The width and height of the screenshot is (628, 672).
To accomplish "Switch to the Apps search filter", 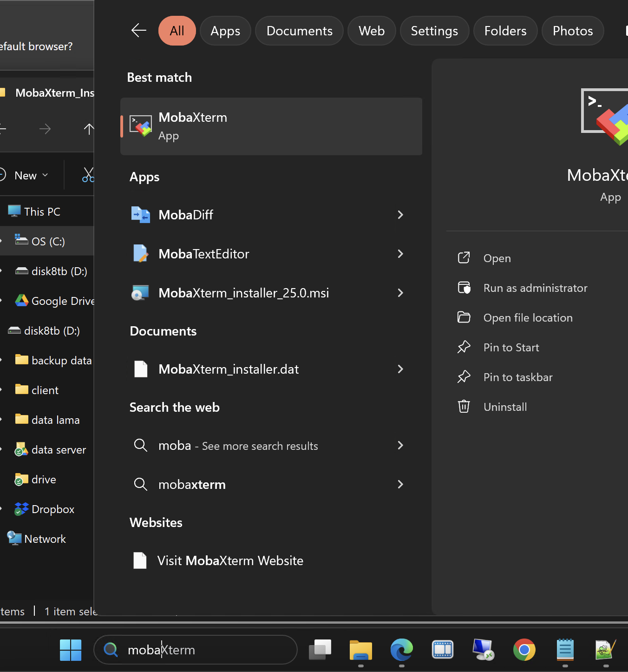I will pyautogui.click(x=225, y=31).
